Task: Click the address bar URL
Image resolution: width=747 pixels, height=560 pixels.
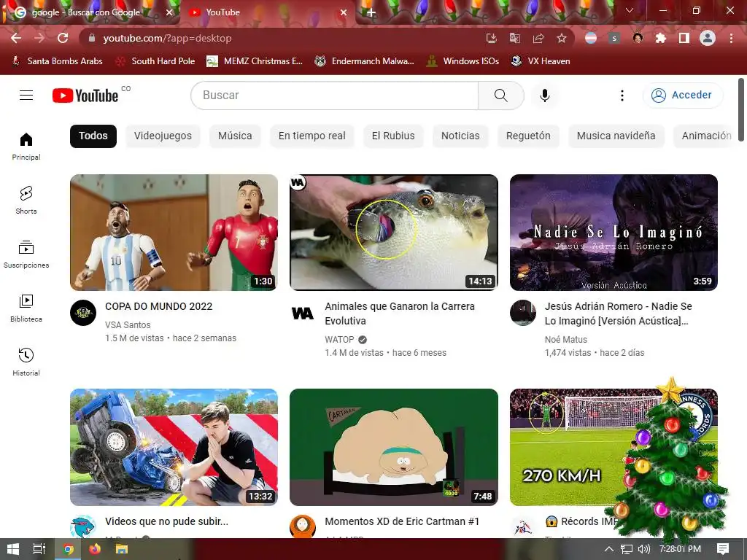Action: (167, 38)
